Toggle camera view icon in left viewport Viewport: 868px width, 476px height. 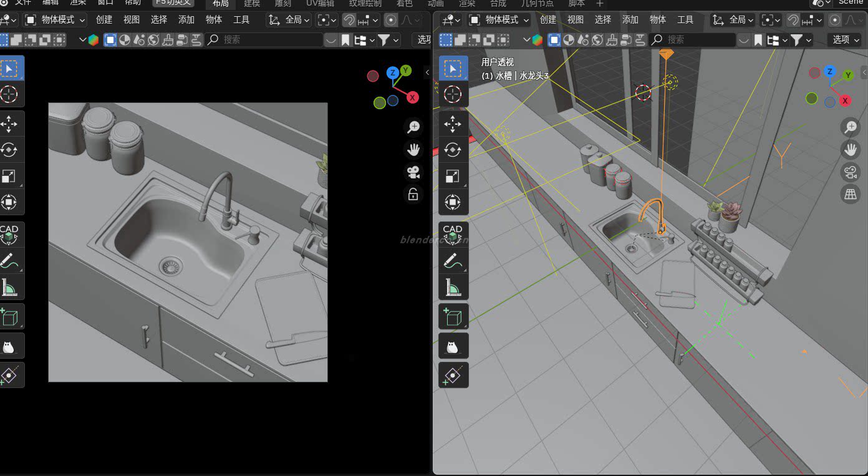[x=413, y=172]
